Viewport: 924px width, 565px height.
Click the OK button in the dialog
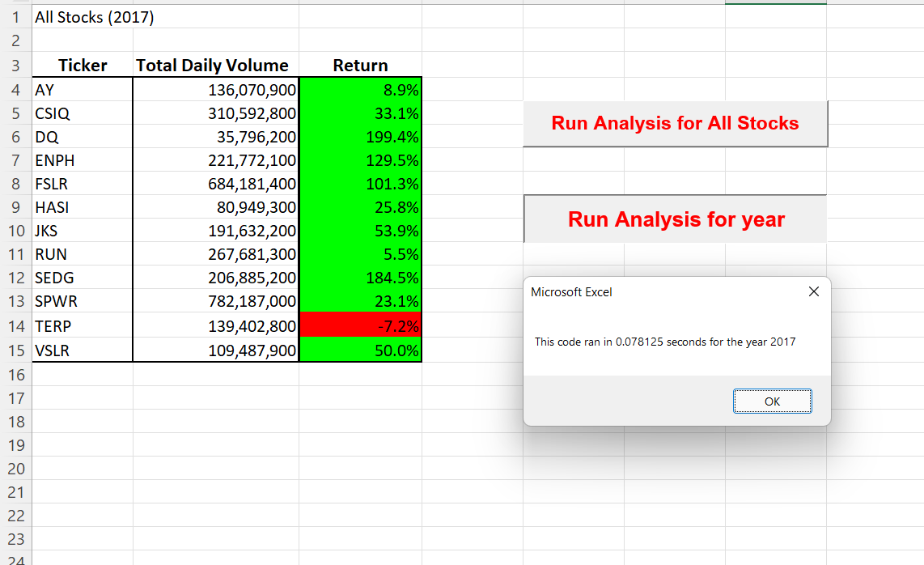tap(772, 401)
